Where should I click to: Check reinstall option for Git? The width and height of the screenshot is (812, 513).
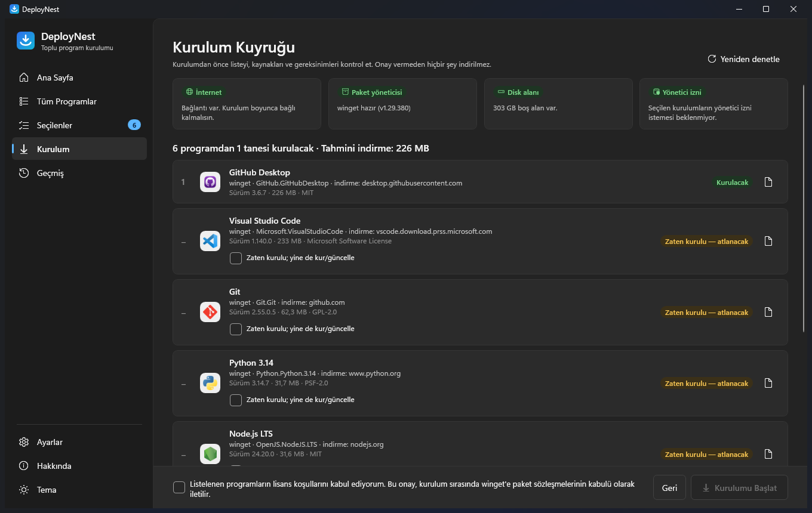tap(236, 329)
